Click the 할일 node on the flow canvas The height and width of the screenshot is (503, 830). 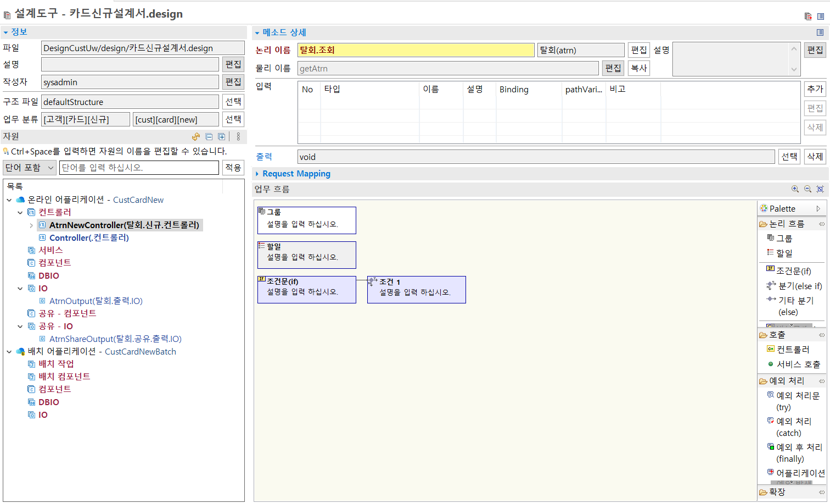tap(306, 255)
